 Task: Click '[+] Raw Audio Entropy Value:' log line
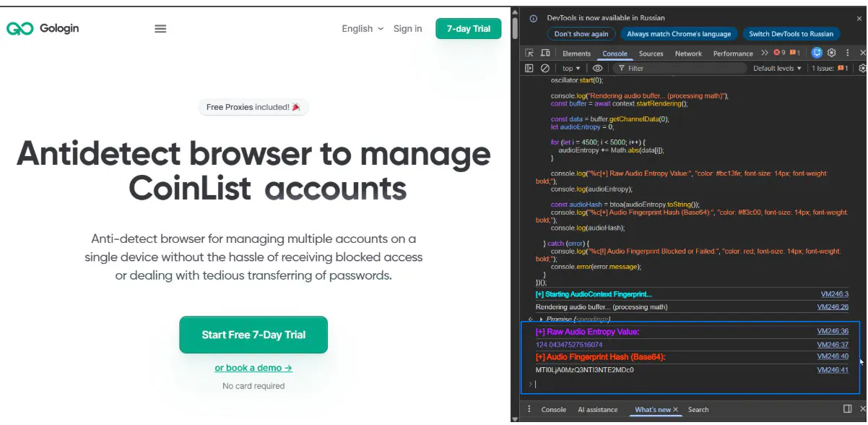click(x=588, y=332)
